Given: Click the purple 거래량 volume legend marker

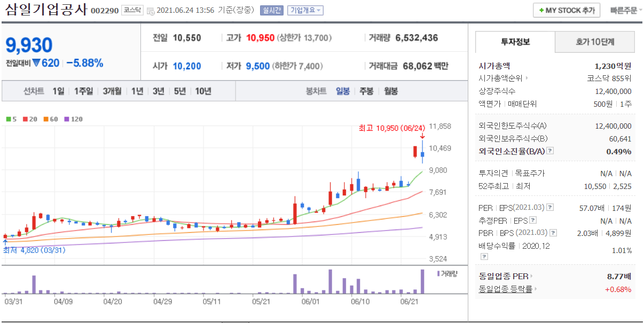Looking at the screenshot, I should 439,273.
